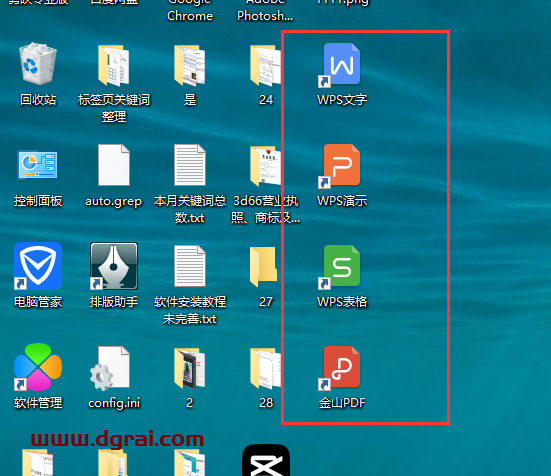Viewport: 551px width, 476px height.
Task: Open the 控制面板 control panel icon
Action: click(38, 165)
